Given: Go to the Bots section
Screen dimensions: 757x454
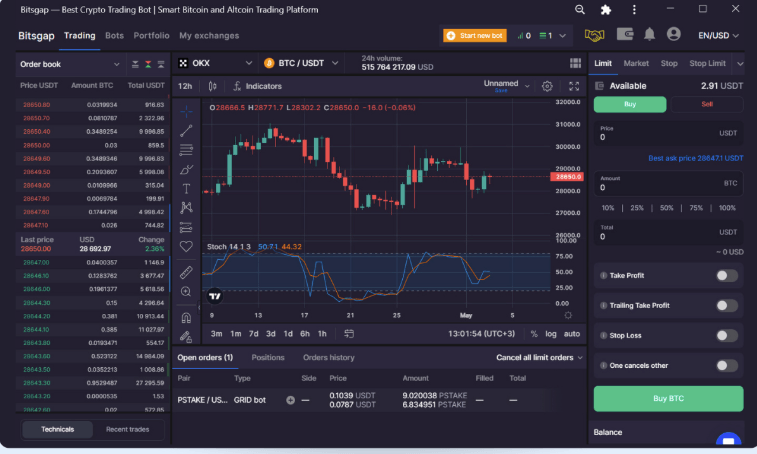Looking at the screenshot, I should (x=114, y=35).
